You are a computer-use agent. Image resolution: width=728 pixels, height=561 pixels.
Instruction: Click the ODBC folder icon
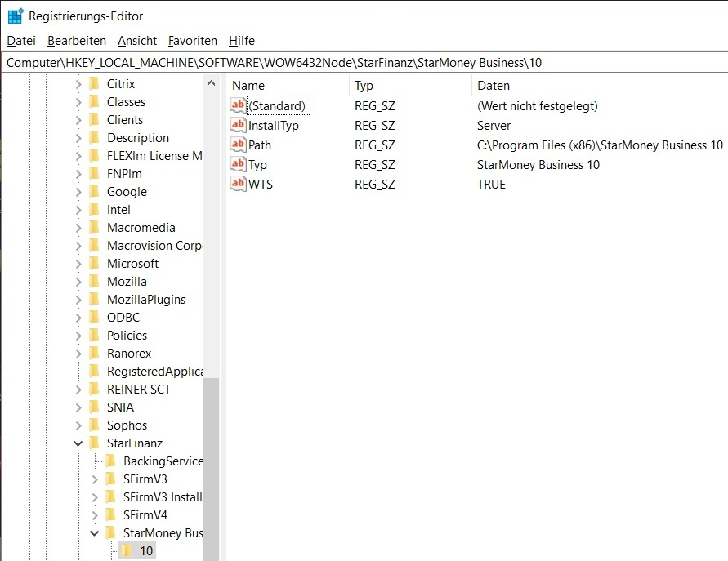[x=94, y=318]
